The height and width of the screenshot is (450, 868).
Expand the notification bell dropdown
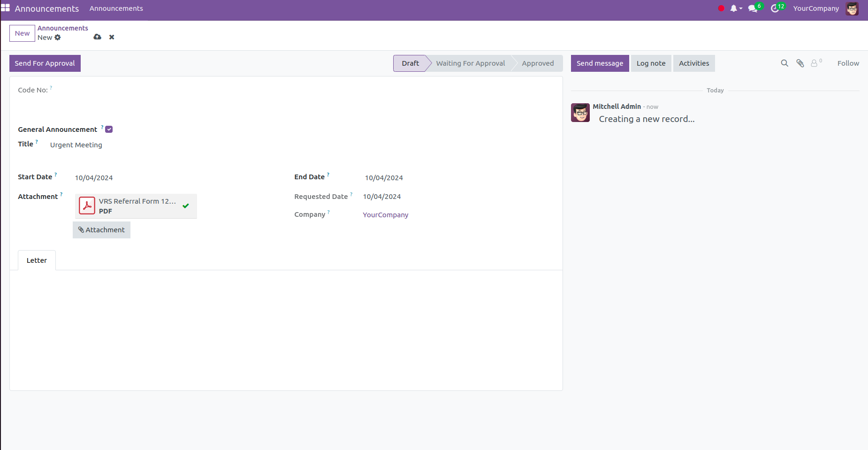click(735, 8)
